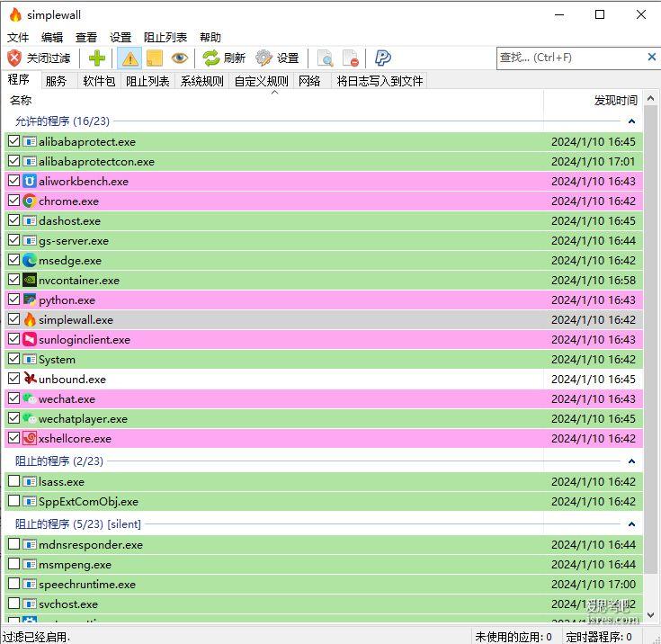Viewport: 661px width, 644px height.
Task: Select the msmpeng.exe row
Action: (x=324, y=564)
